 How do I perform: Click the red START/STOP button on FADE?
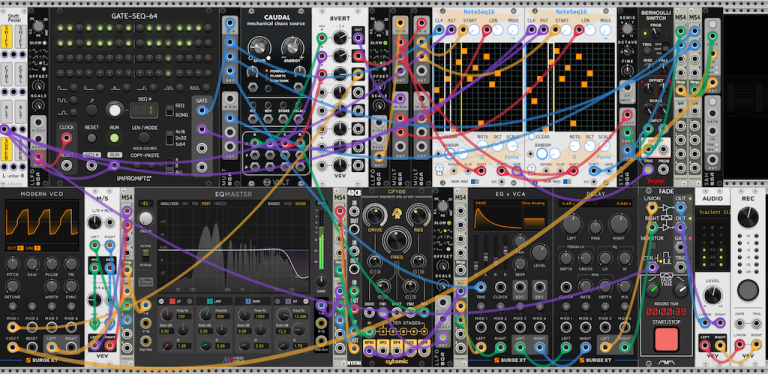(666, 339)
